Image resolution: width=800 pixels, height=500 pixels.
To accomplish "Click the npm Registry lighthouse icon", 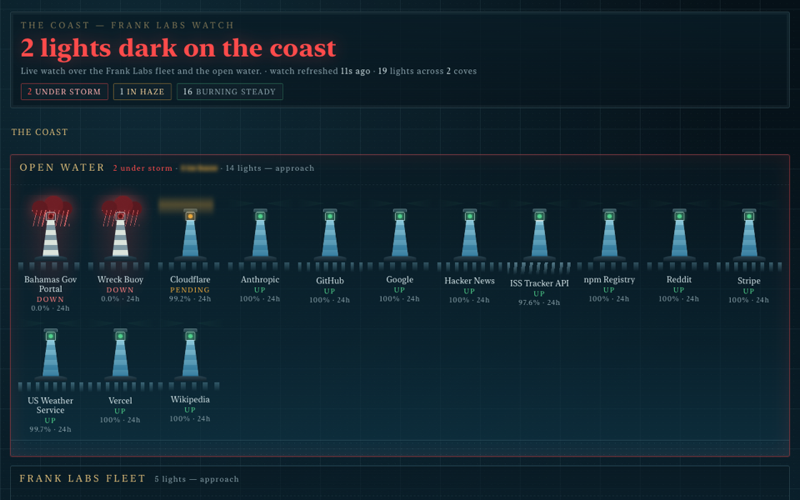I will pyautogui.click(x=609, y=235).
